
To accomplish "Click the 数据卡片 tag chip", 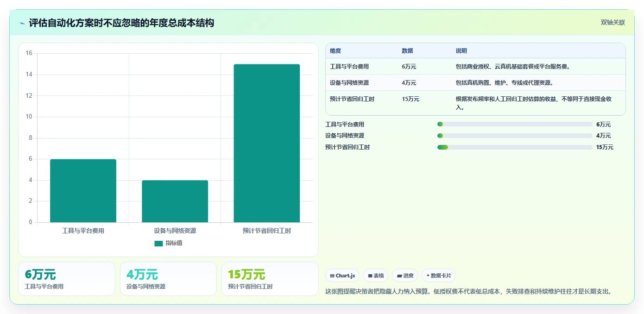I will click(x=439, y=276).
